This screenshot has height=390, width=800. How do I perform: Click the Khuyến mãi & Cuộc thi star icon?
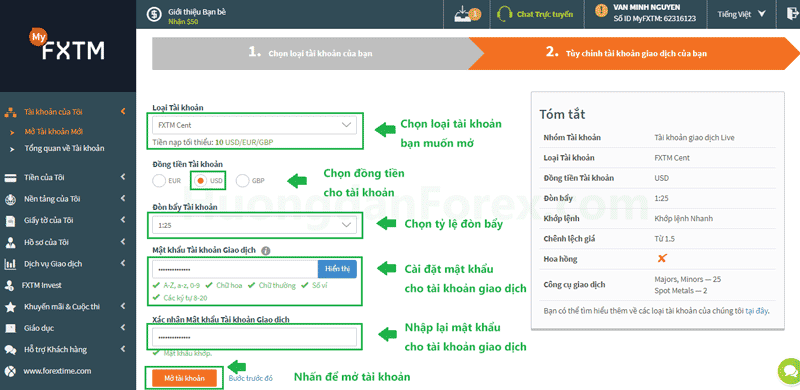coord(10,307)
